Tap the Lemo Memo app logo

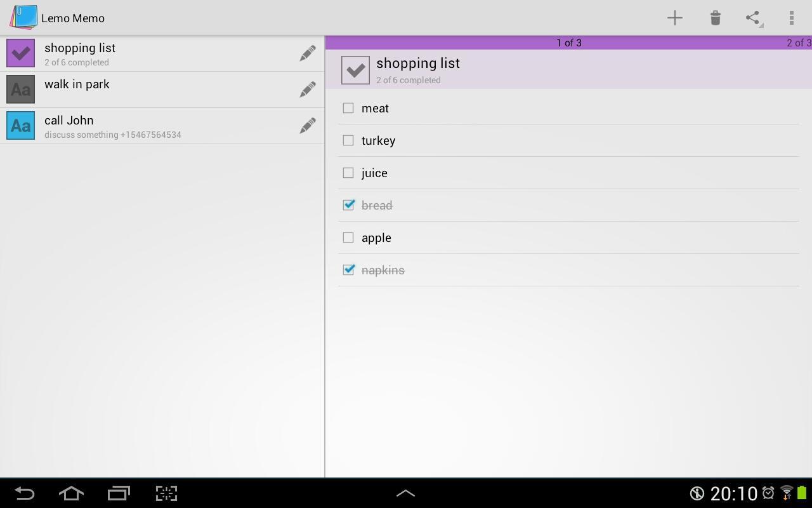(x=23, y=17)
